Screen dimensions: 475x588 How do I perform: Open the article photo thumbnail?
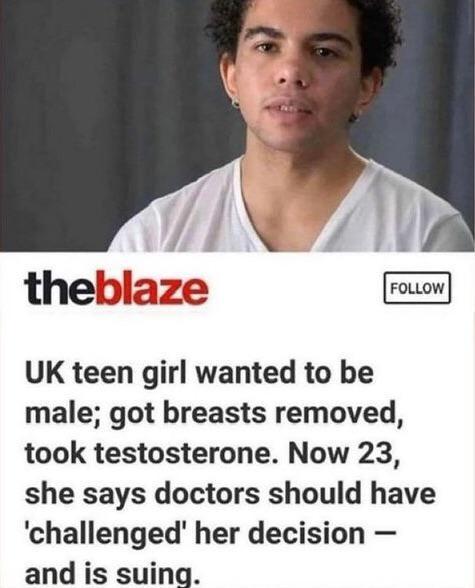click(x=237, y=126)
